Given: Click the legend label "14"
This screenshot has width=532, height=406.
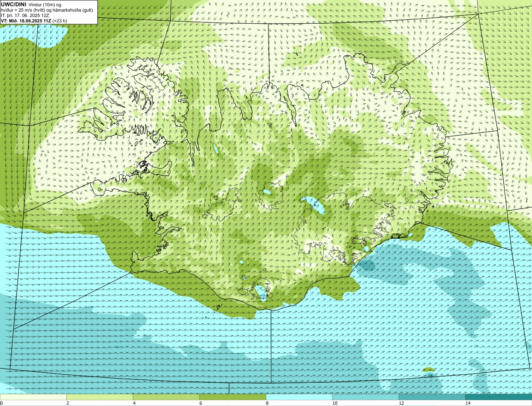Looking at the screenshot, I should point(468,403).
